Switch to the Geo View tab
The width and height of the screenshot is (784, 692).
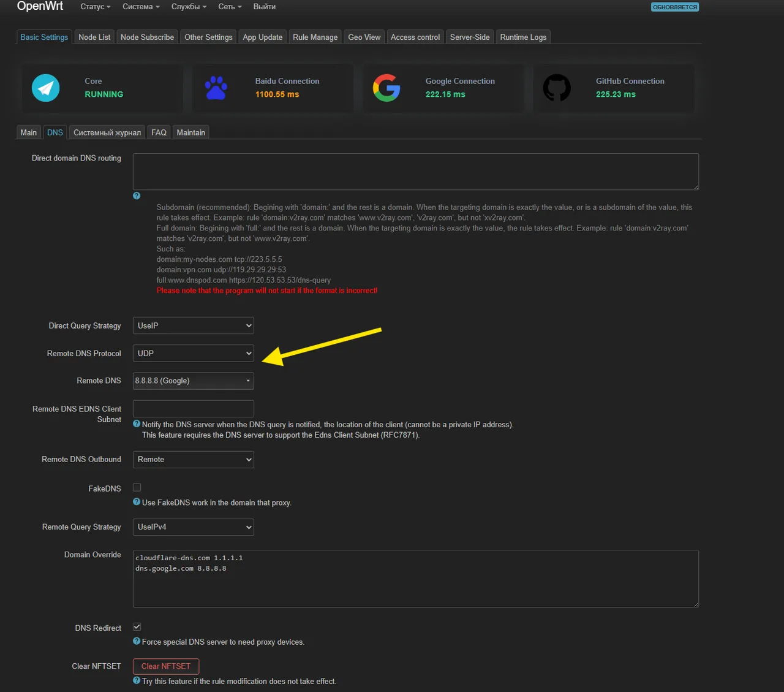click(364, 37)
